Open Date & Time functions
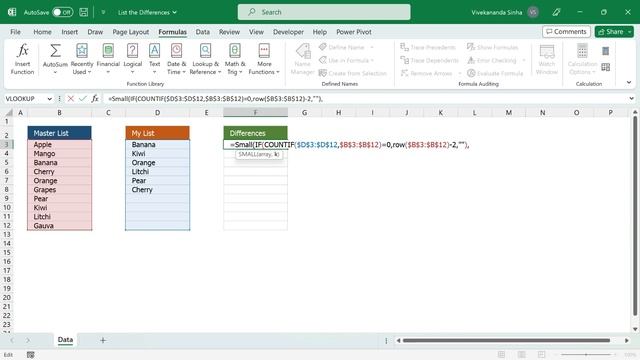This screenshot has height=360, width=640. coord(176,60)
